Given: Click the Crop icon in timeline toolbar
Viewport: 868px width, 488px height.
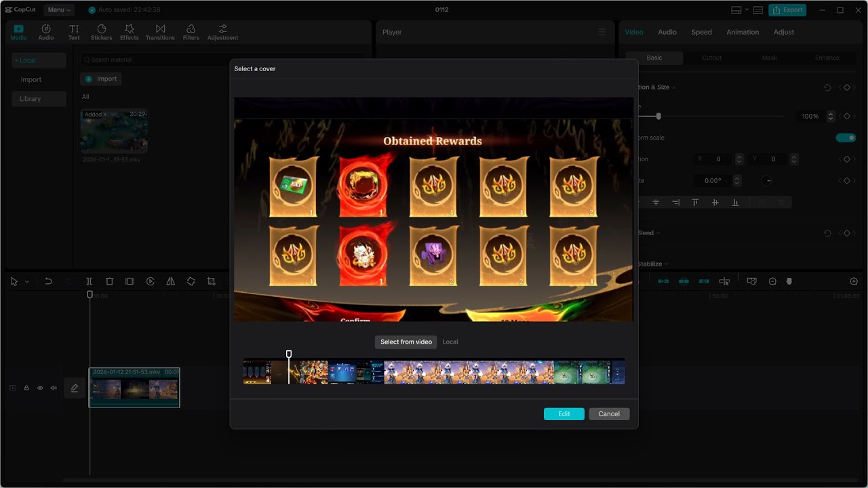Looking at the screenshot, I should (211, 281).
